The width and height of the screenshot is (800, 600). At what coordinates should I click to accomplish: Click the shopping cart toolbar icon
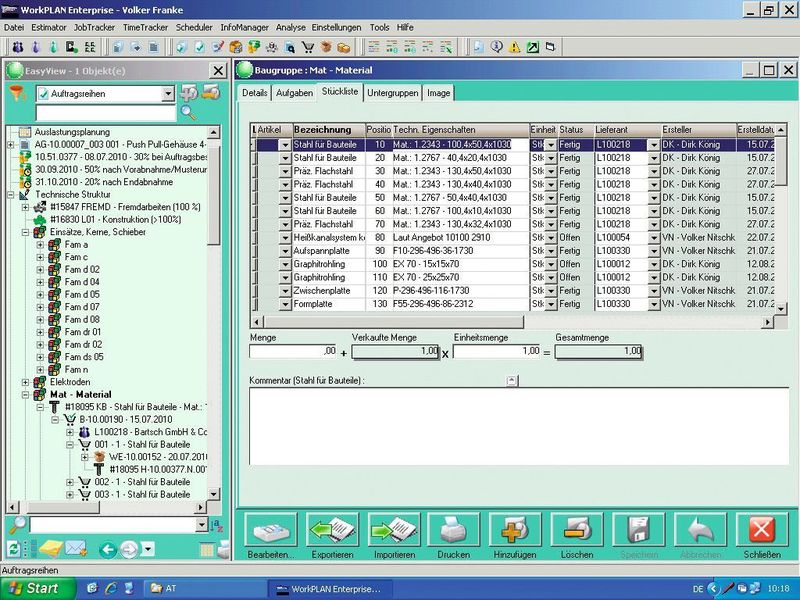point(308,47)
